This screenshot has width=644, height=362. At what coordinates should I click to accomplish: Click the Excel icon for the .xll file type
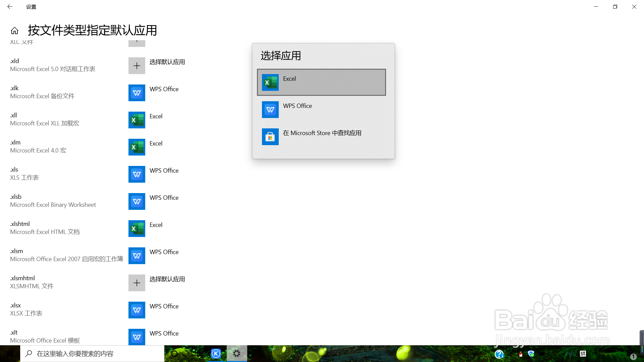point(137,120)
